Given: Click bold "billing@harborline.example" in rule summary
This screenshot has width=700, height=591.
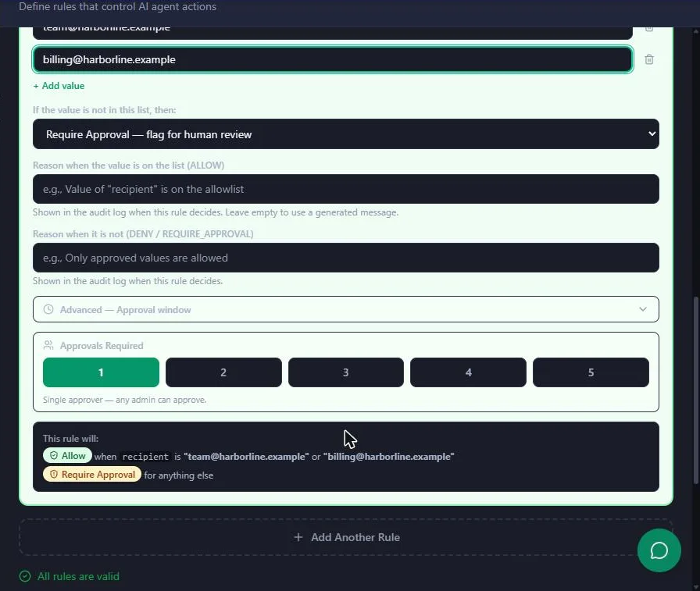Looking at the screenshot, I should tap(389, 457).
